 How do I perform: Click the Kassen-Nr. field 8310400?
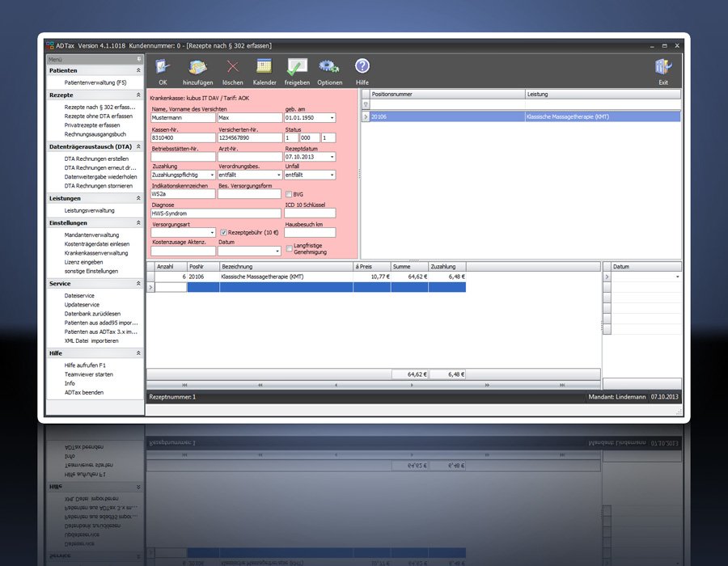(183, 137)
